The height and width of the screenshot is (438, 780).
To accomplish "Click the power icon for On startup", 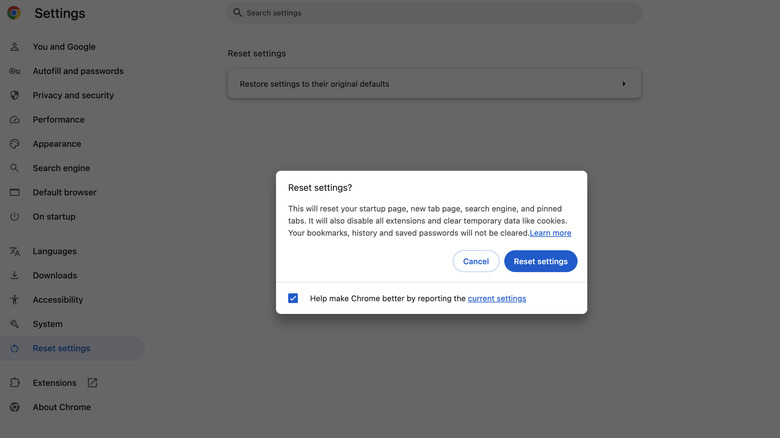I will [14, 217].
